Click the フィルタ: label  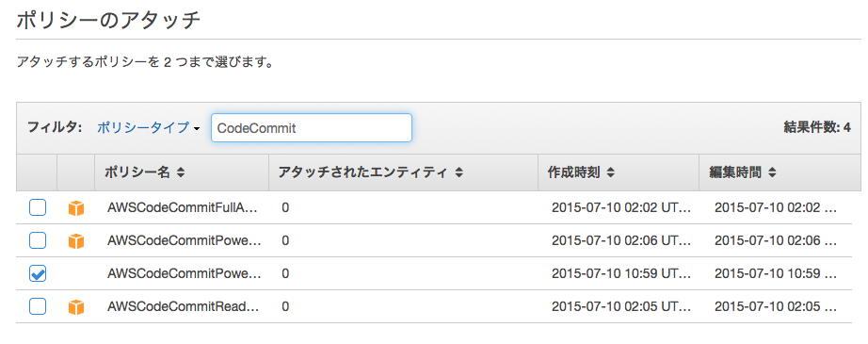coord(55,128)
